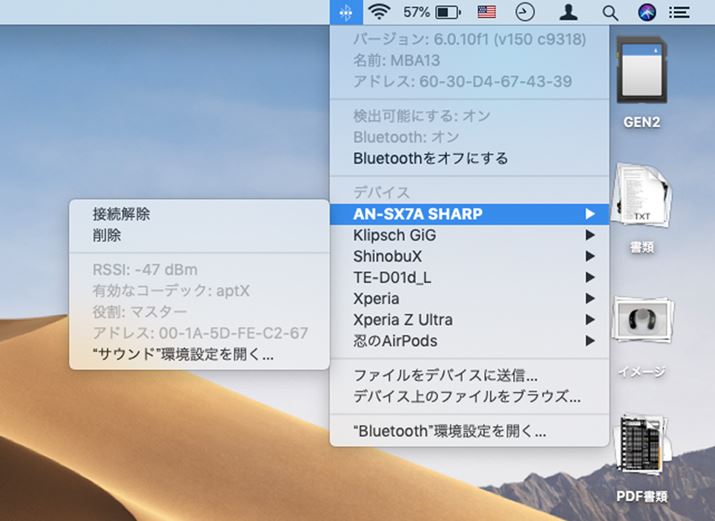Click the Time Machine clock icon

(525, 13)
